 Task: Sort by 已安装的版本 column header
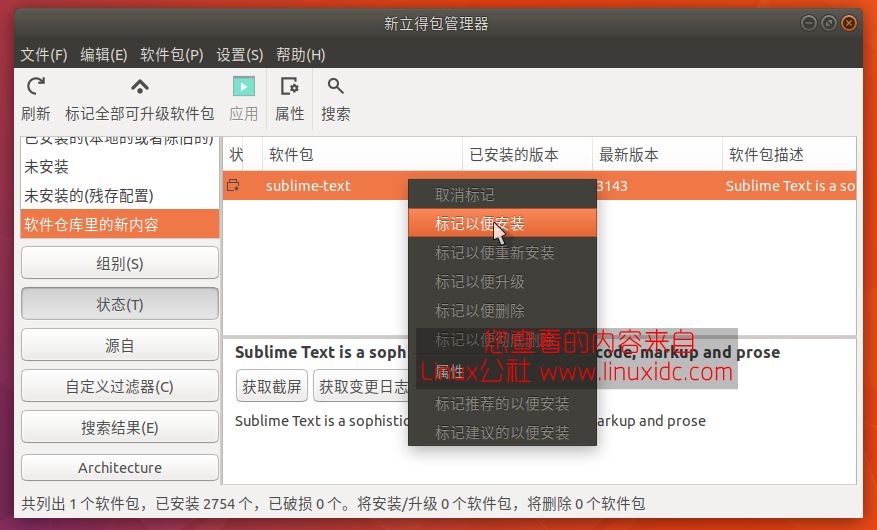coord(527,154)
